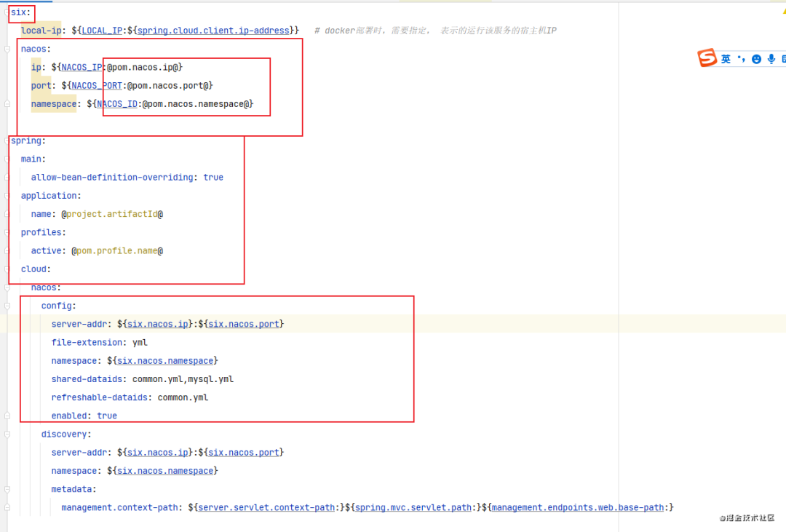Screen dimensions: 786x532
Task: Place cursor on the local-ip key
Action: pyautogui.click(x=41, y=31)
